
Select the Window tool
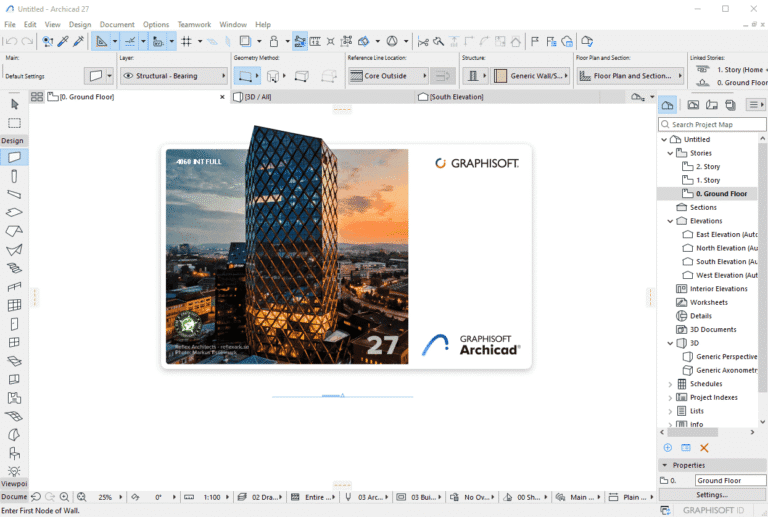click(14, 342)
